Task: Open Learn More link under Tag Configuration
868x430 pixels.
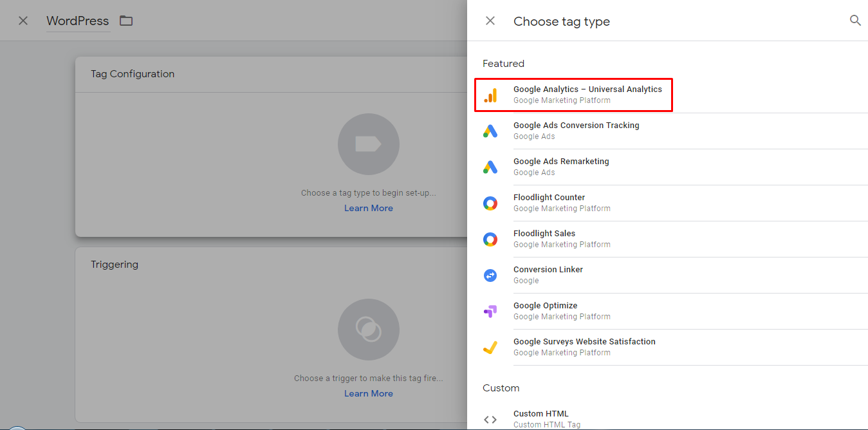Action: (x=369, y=208)
